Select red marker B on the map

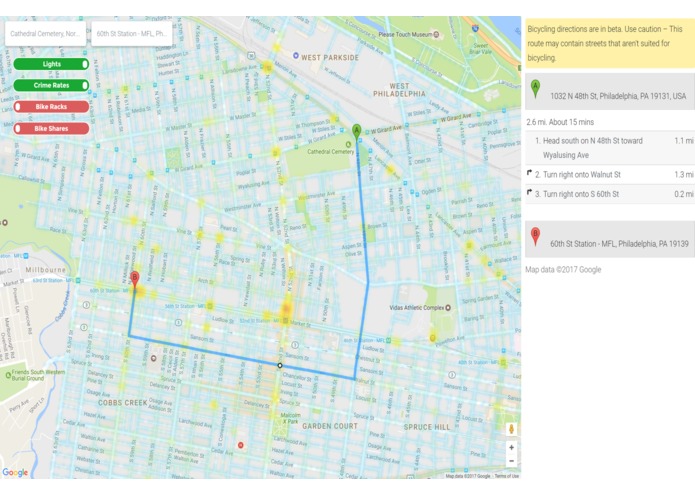135,279
